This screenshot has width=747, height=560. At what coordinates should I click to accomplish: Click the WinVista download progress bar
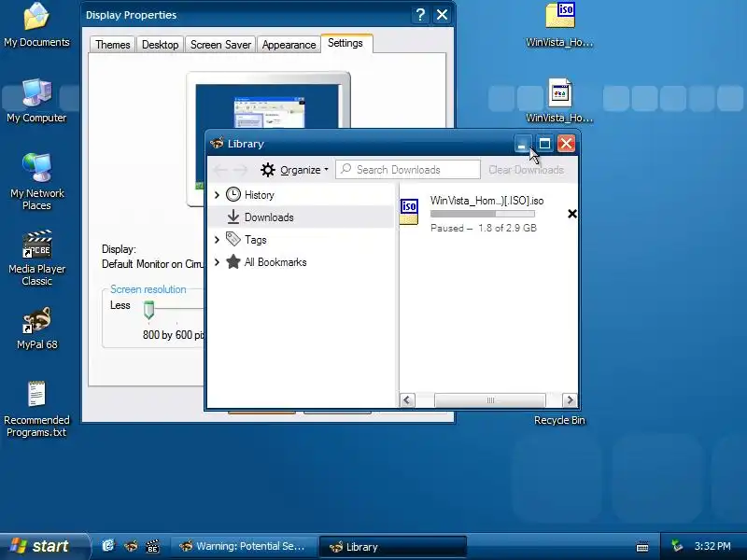tap(482, 214)
